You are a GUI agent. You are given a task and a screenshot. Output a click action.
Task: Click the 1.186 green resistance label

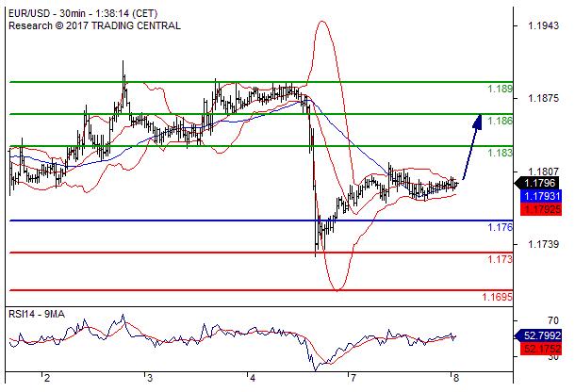500,121
